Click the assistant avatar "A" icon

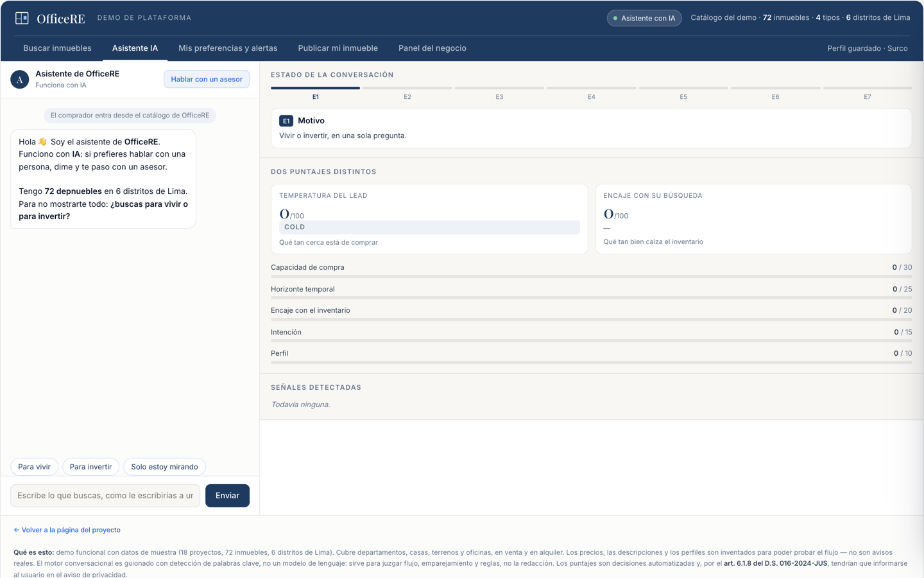(x=20, y=80)
